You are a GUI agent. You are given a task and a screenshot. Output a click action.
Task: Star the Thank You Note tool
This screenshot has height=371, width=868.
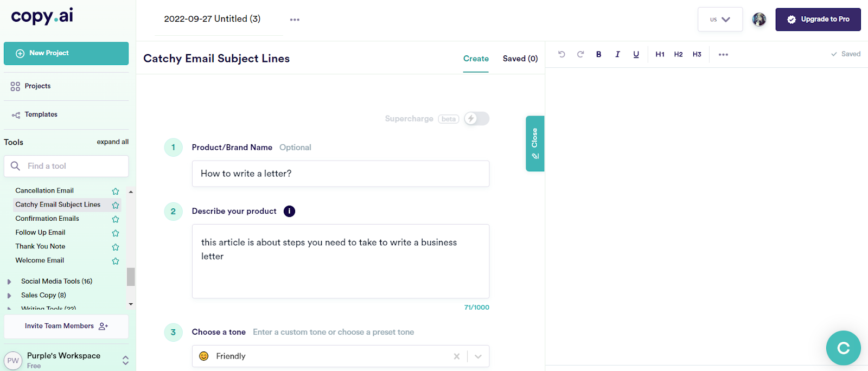click(x=116, y=247)
